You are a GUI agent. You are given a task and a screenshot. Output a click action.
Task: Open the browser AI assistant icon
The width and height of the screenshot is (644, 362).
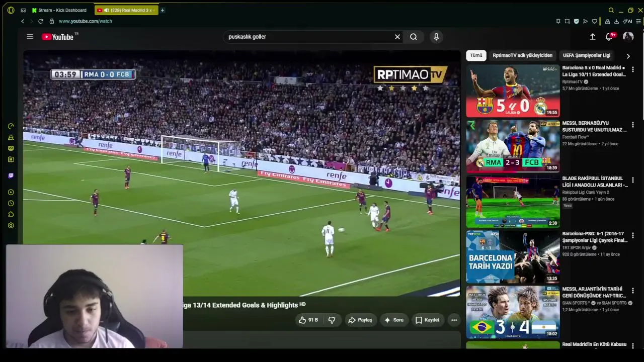627,21
